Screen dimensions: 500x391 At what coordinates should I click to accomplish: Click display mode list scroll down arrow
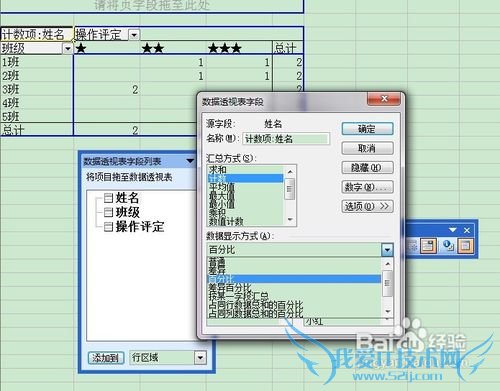click(387, 311)
